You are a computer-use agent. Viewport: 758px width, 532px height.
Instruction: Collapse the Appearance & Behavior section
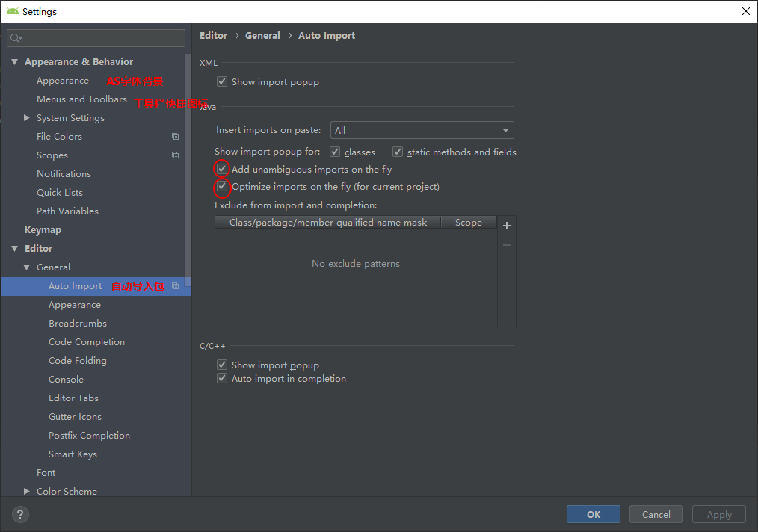click(14, 62)
